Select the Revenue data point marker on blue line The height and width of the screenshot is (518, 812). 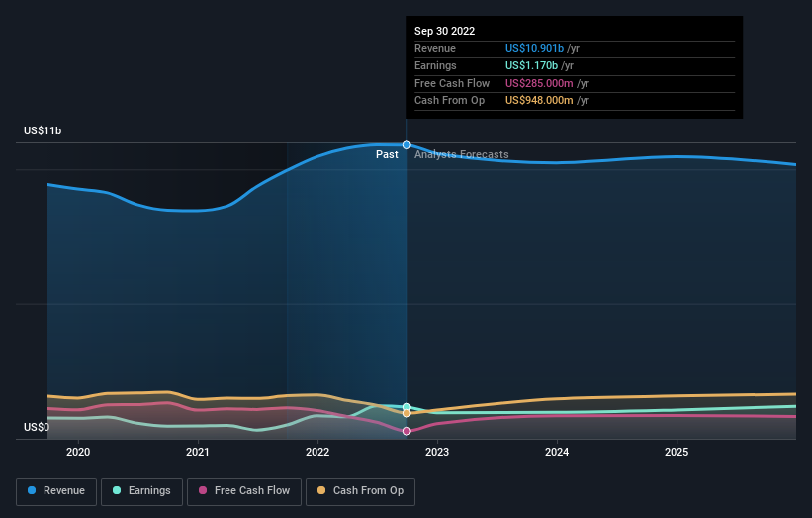tap(406, 145)
